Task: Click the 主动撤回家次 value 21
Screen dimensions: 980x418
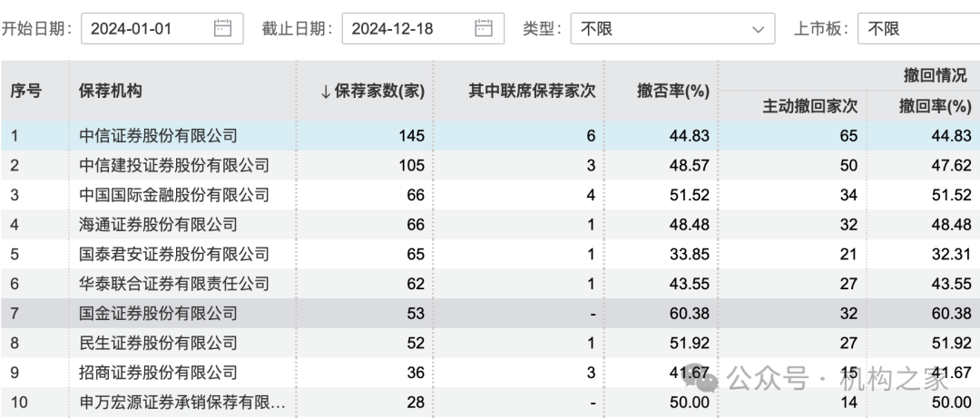Action: [x=848, y=254]
